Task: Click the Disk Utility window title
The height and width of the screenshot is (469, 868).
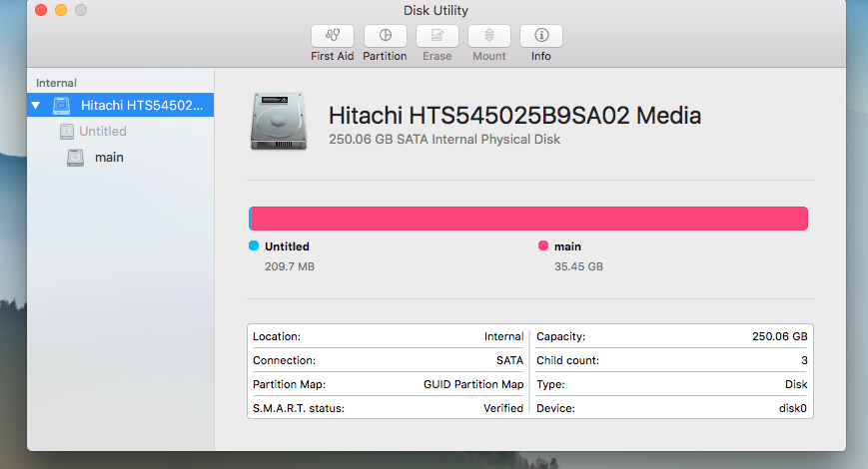Action: click(x=435, y=11)
